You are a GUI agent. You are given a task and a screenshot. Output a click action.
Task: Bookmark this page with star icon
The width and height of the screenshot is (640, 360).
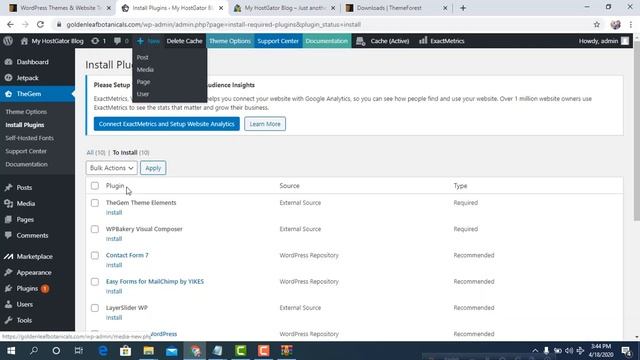point(597,24)
